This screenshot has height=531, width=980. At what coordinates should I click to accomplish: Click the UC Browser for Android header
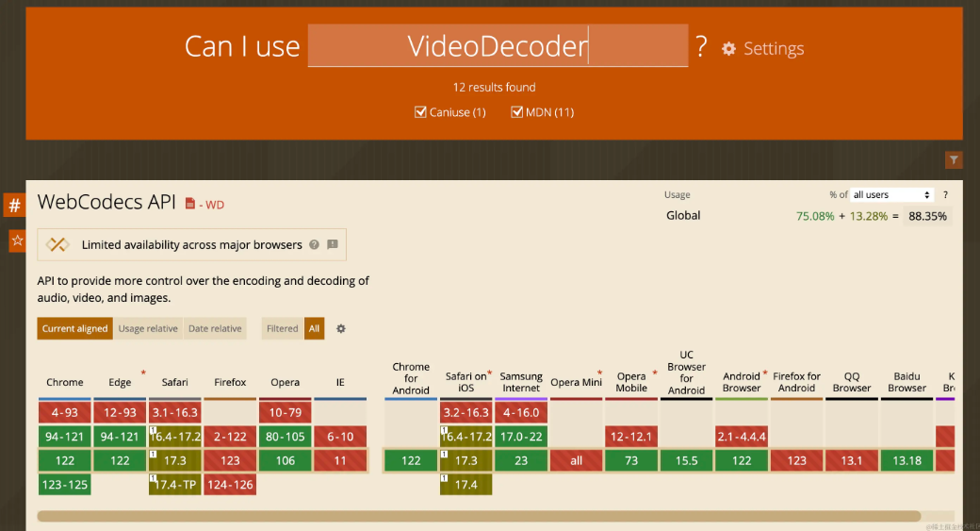[686, 373]
